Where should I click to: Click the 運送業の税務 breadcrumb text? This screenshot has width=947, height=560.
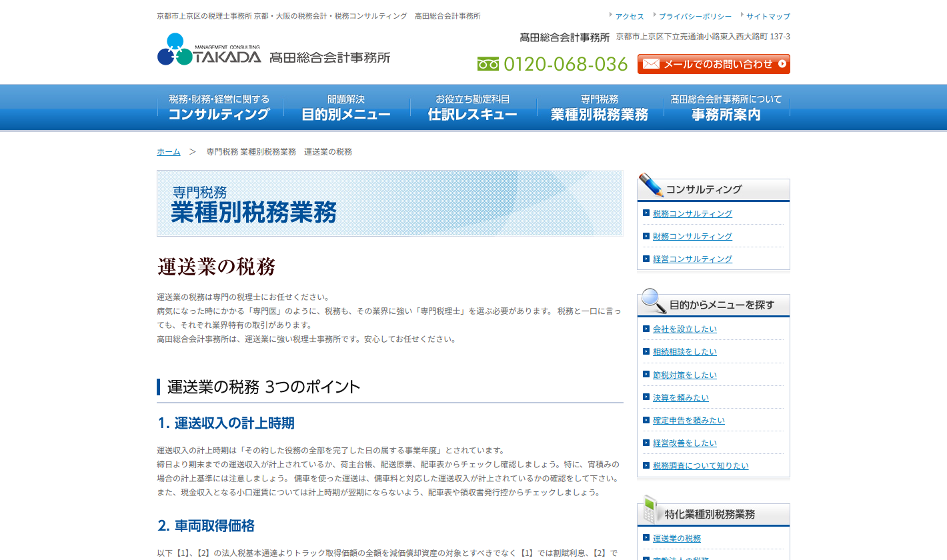tap(328, 151)
